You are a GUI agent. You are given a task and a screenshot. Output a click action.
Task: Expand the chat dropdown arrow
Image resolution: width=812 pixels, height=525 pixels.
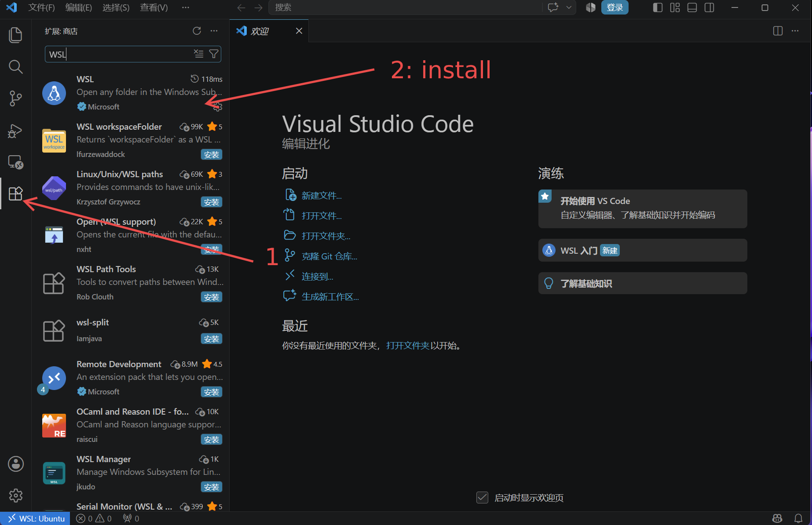pos(569,7)
